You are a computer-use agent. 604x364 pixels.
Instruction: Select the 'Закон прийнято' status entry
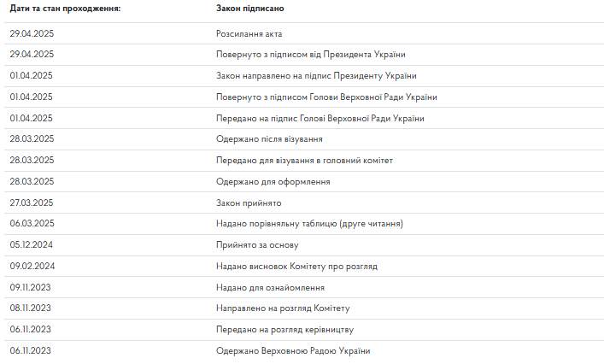pos(249,203)
